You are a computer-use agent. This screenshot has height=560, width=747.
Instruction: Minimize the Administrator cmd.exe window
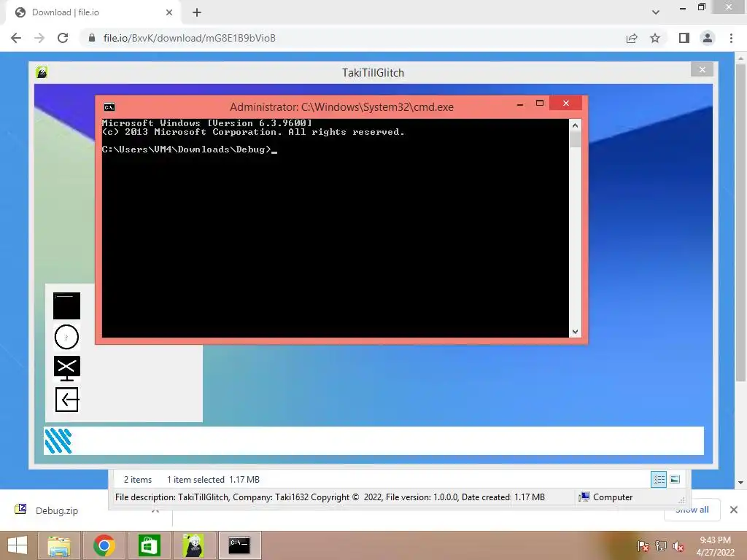[520, 104]
